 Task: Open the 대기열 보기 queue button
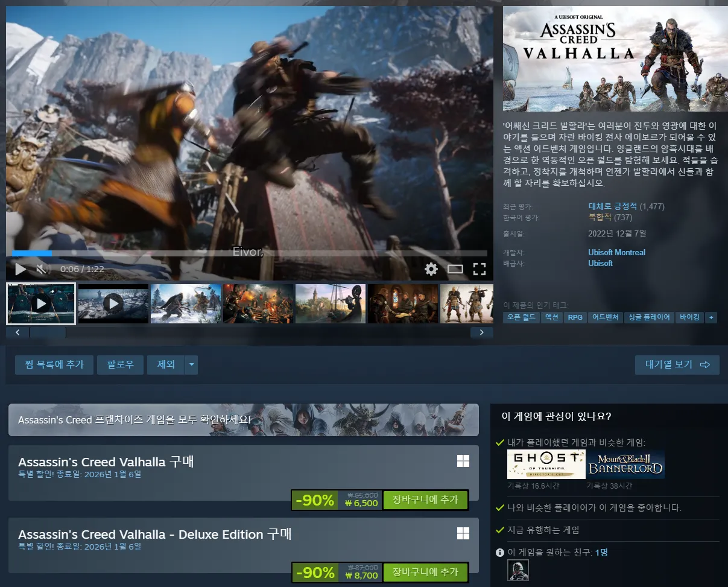coord(677,364)
